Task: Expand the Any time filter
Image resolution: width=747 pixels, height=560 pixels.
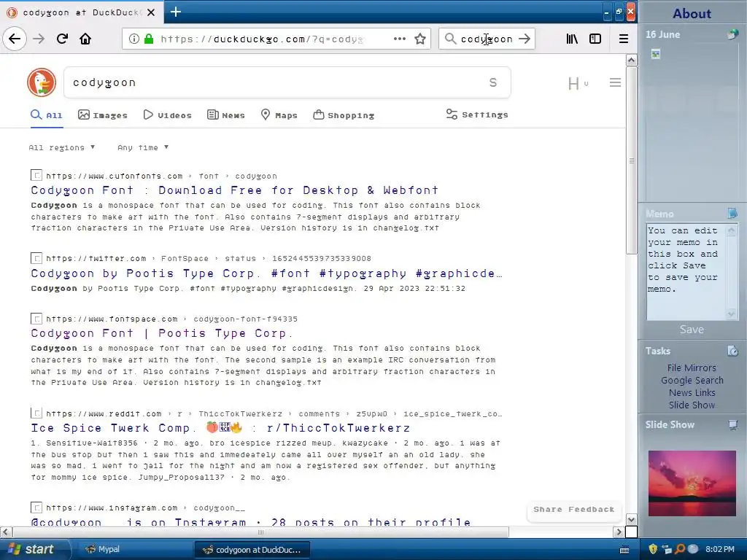Action: pos(143,147)
